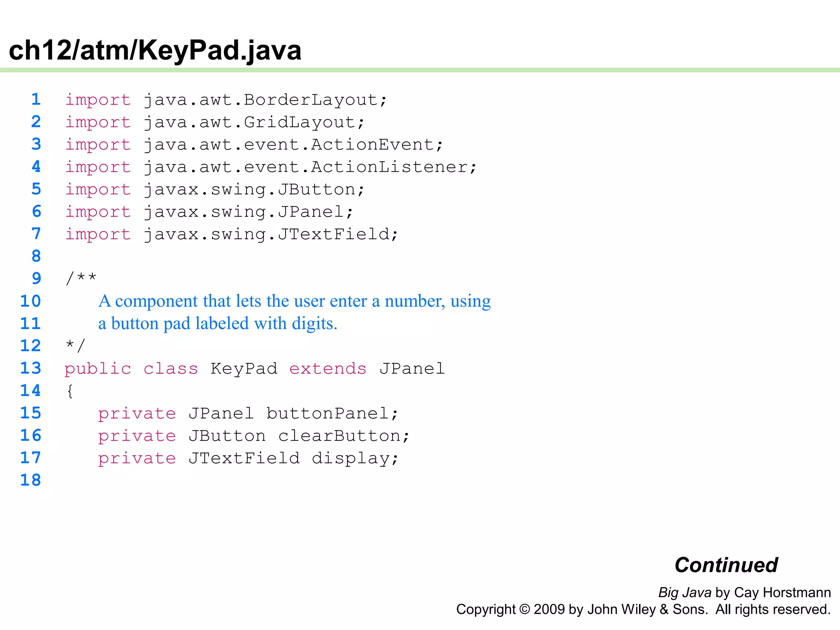Click the slide title ch12/atm/KeyPad.java
Image resolution: width=840 pixels, height=630 pixels.
[155, 51]
